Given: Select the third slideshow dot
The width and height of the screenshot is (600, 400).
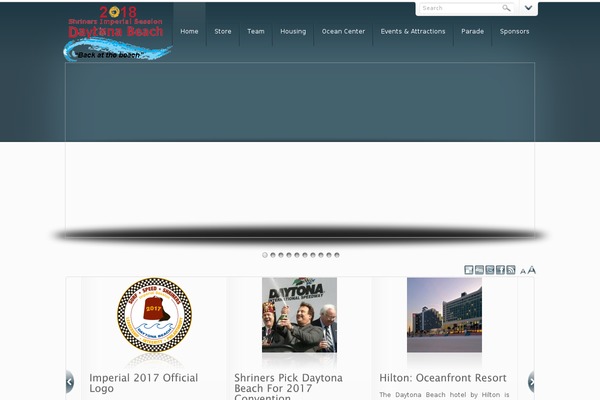Looking at the screenshot, I should [281, 255].
